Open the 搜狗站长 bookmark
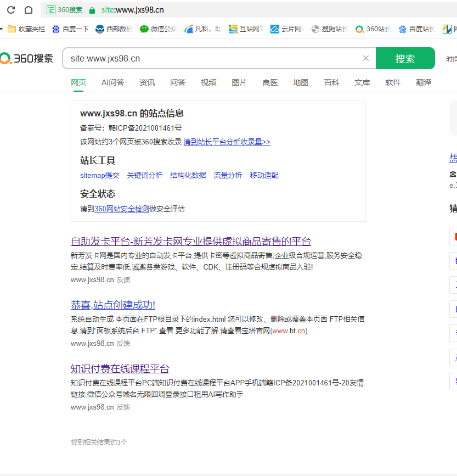 pyautogui.click(x=329, y=29)
